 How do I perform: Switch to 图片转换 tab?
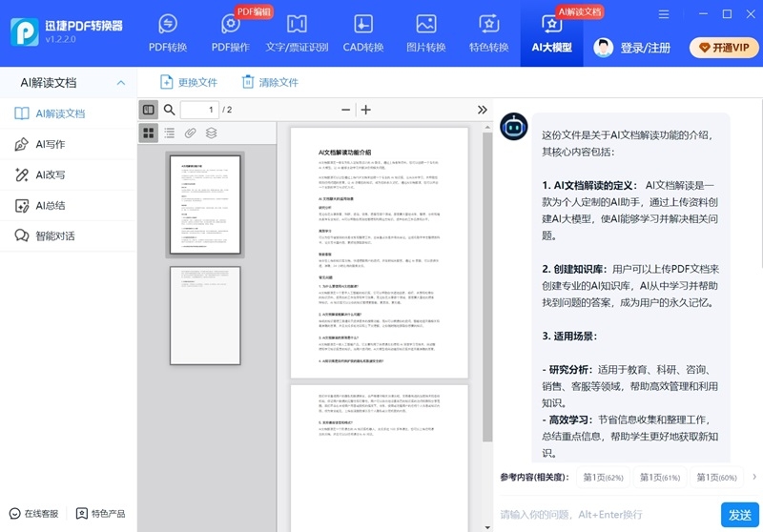[425, 33]
